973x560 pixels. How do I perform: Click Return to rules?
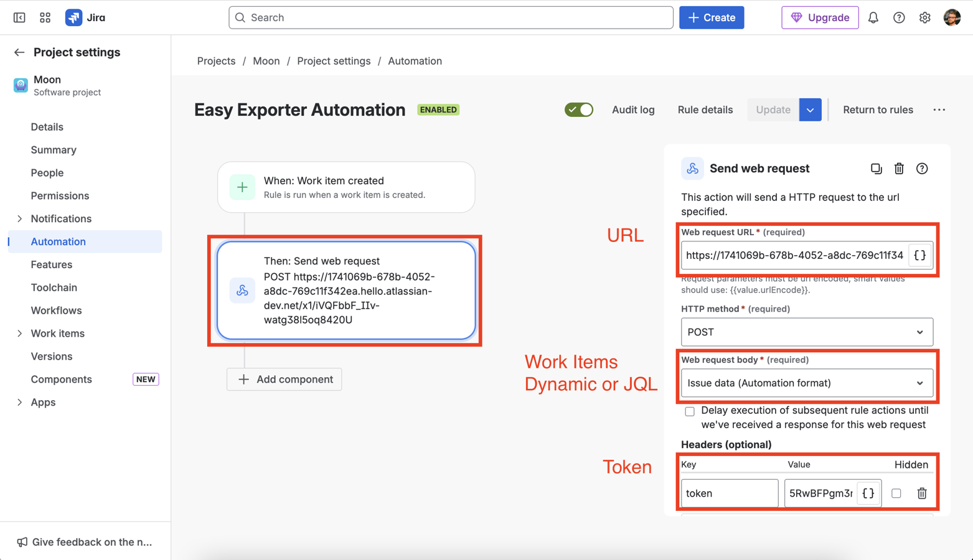point(878,110)
